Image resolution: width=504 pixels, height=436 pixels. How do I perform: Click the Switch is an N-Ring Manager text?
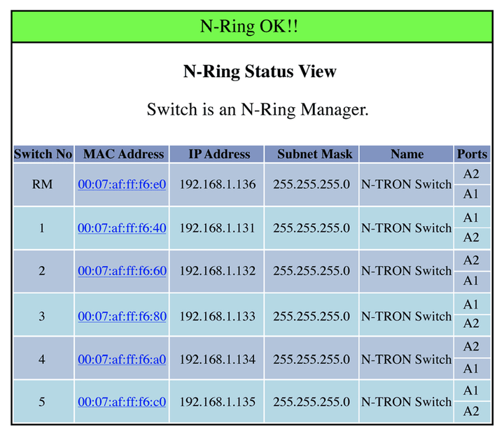click(x=258, y=110)
